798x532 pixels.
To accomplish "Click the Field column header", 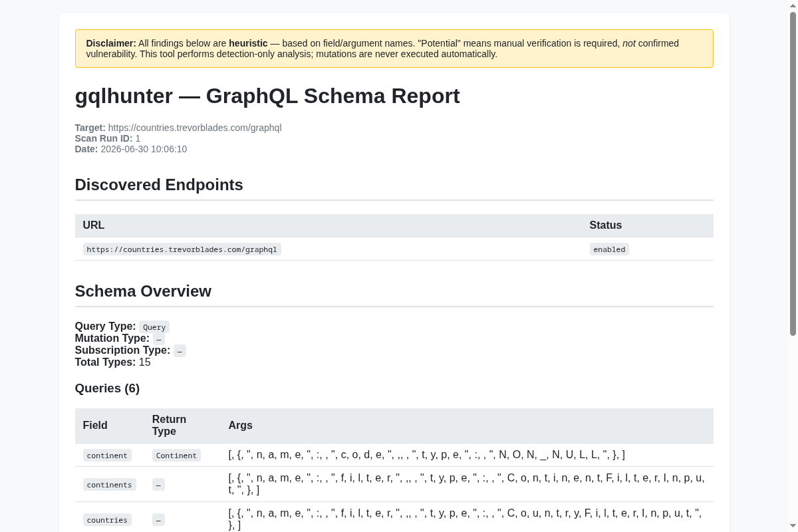I will tap(95, 426).
